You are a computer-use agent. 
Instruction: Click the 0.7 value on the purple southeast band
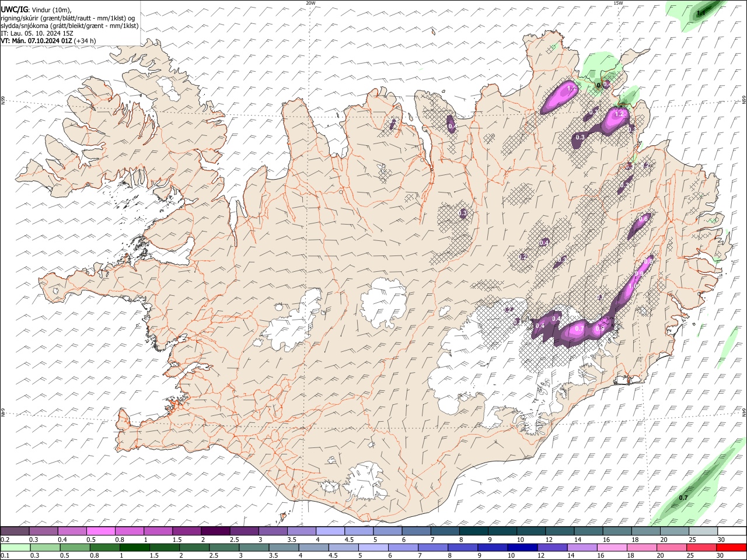click(x=580, y=329)
